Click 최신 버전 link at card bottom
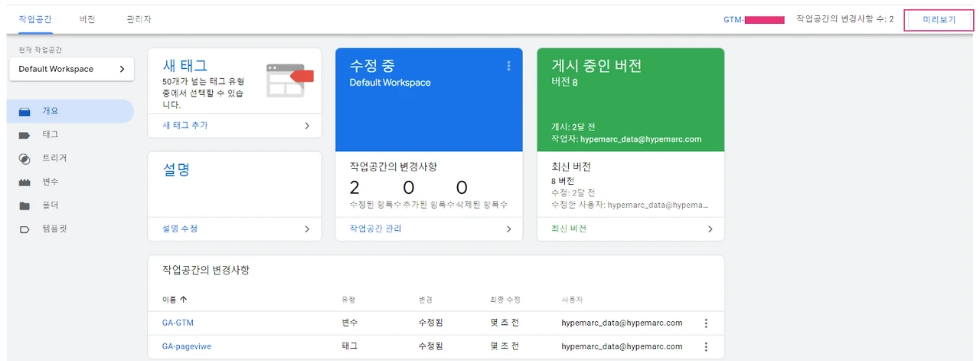This screenshot has height=361, width=980. 569,228
